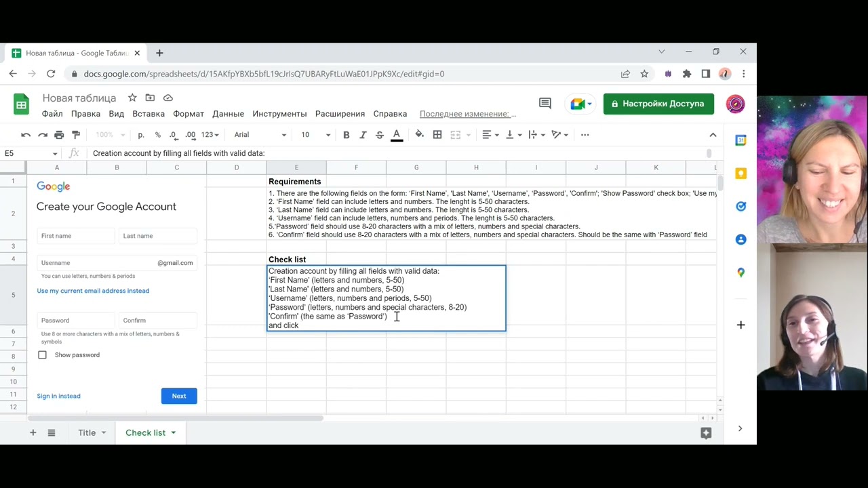This screenshot has height=488, width=868.
Task: Click the formula bar text
Action: 178,153
